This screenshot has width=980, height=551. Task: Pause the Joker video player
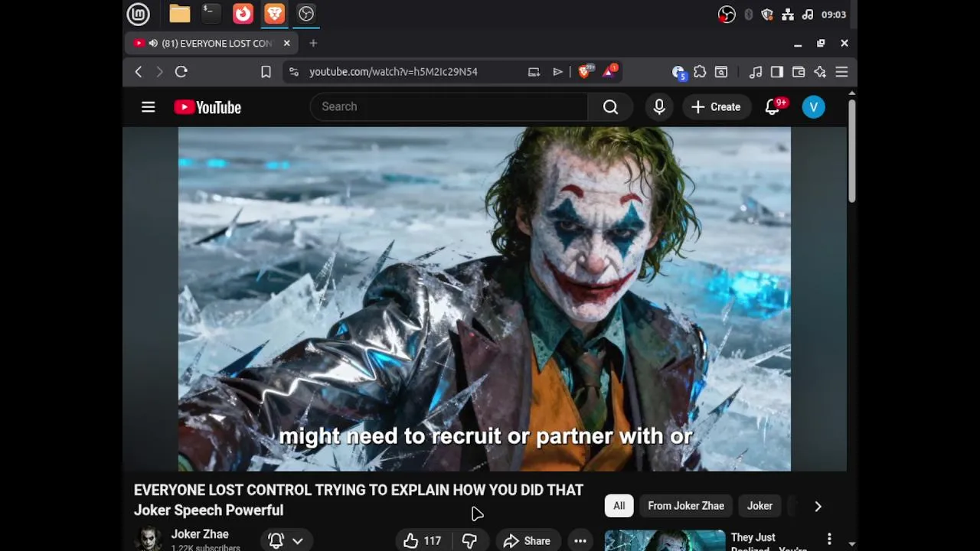485,299
